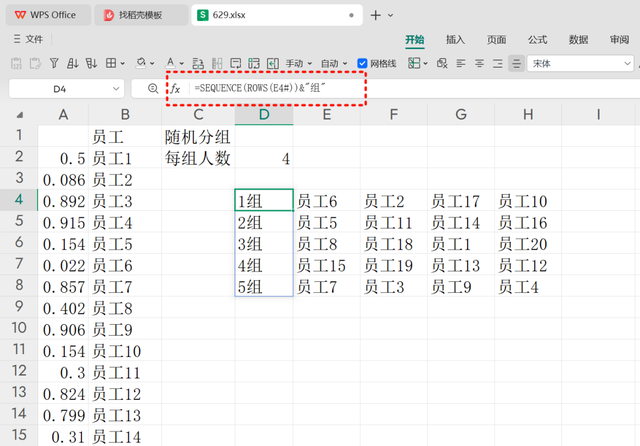Select row 4 header
This screenshot has height=446, width=640.
tap(19, 200)
